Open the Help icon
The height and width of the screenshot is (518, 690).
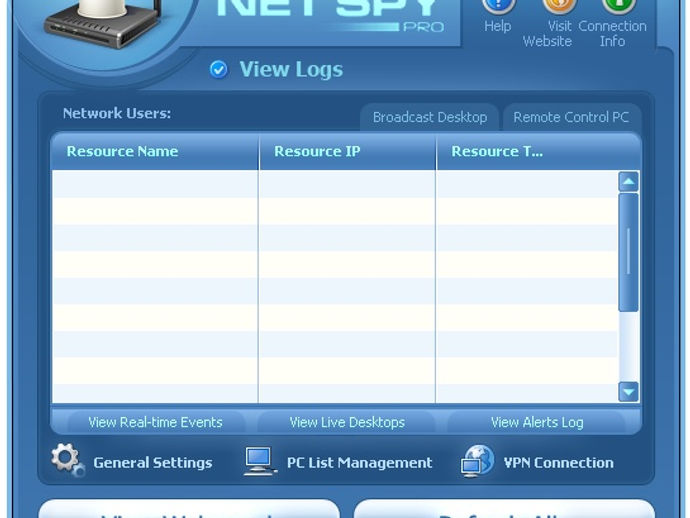[x=498, y=6]
